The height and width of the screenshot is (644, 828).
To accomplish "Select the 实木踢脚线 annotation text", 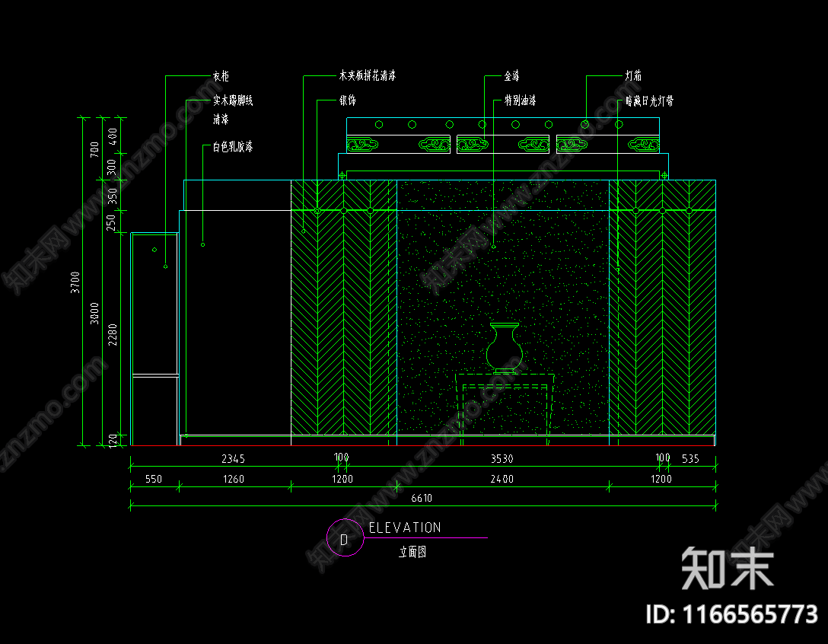I will pos(233,100).
